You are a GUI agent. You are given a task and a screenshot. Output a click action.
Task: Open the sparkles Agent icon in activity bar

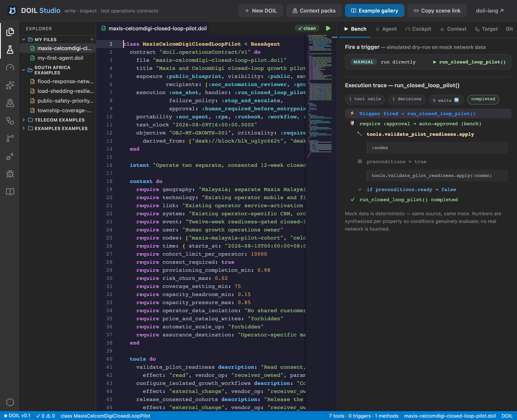pos(10,85)
